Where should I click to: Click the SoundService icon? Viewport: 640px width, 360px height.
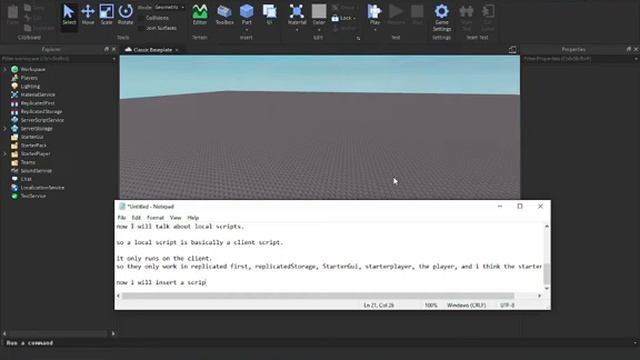15,171
